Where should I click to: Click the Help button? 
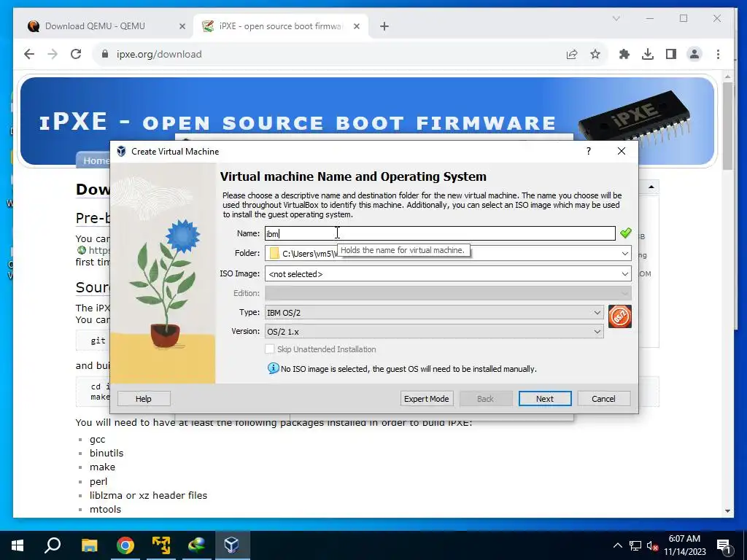(144, 399)
